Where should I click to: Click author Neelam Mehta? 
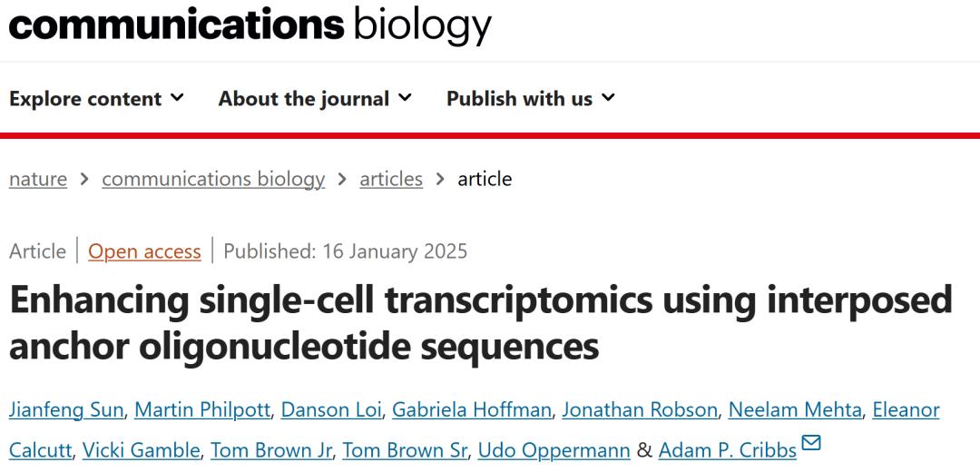point(796,410)
